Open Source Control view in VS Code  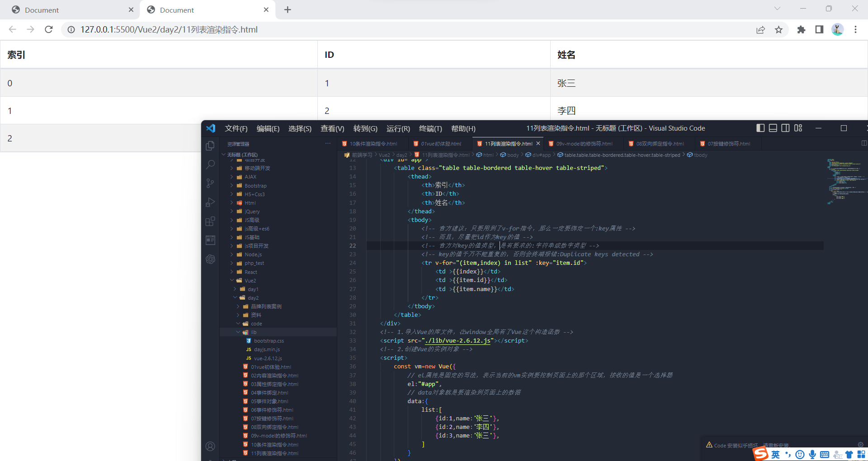point(210,183)
